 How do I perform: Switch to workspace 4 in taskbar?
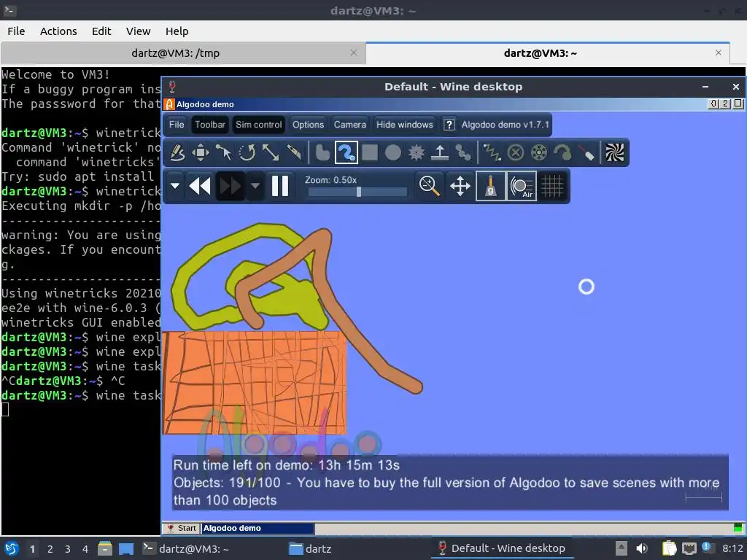pyautogui.click(x=85, y=549)
